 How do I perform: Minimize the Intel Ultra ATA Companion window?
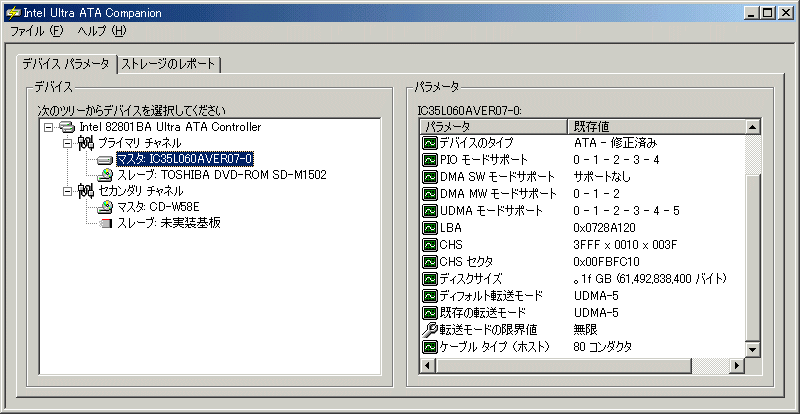coord(751,14)
